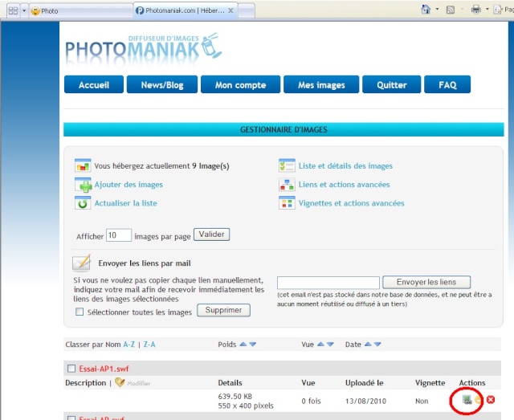Click the yellow action icon for Essai-AP1.swf

click(x=479, y=400)
